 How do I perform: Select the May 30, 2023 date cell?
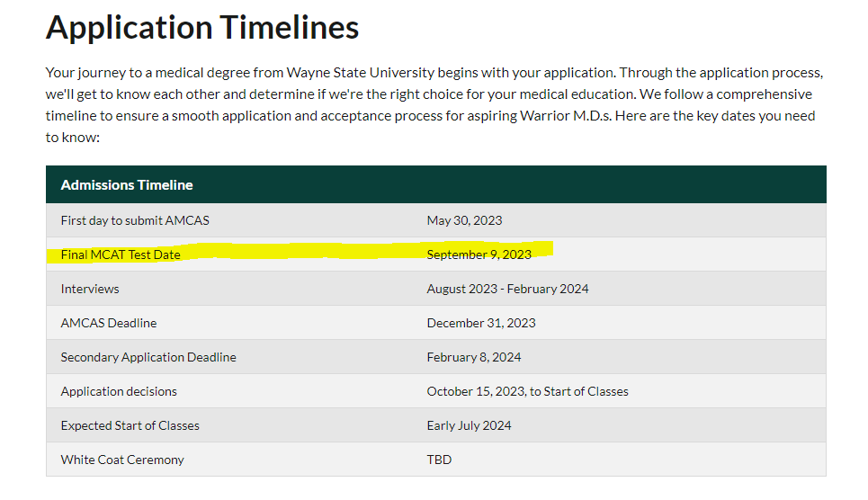(464, 220)
